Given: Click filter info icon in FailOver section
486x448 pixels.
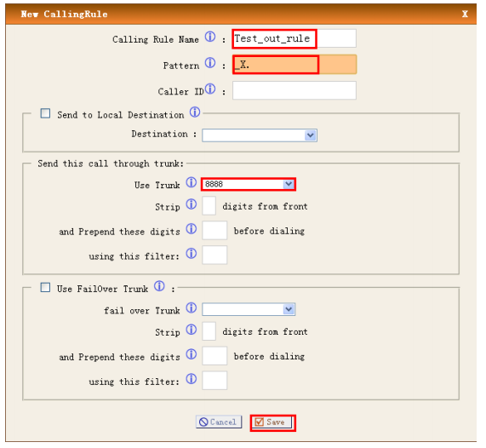Looking at the screenshot, I should pos(192,379).
